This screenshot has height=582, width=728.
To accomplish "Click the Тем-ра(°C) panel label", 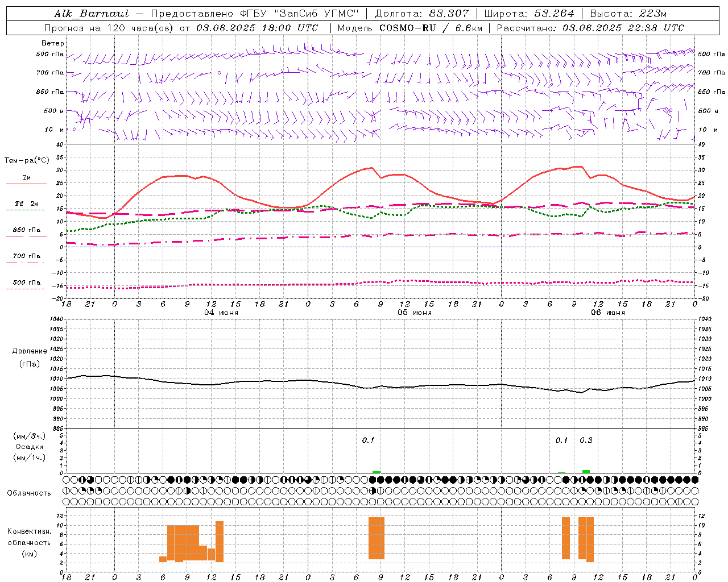I will [x=27, y=160].
